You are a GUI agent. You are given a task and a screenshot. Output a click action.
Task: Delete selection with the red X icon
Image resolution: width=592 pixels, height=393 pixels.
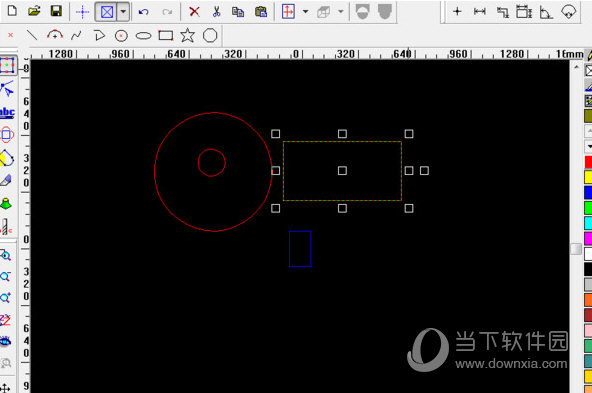coord(194,11)
